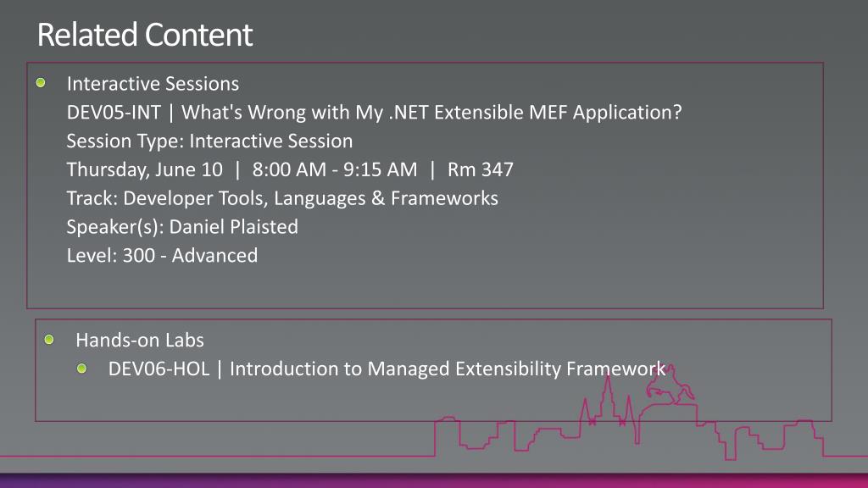Screen dimensions: 868x488
Task: Click the Hands-on Labs heading
Action: click(x=140, y=340)
